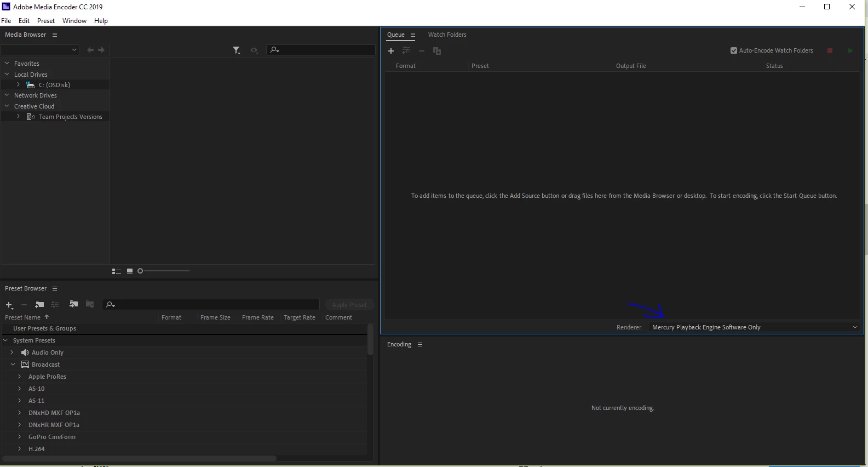This screenshot has width=868, height=467.
Task: Open the Media Browser panel menu
Action: (55, 35)
